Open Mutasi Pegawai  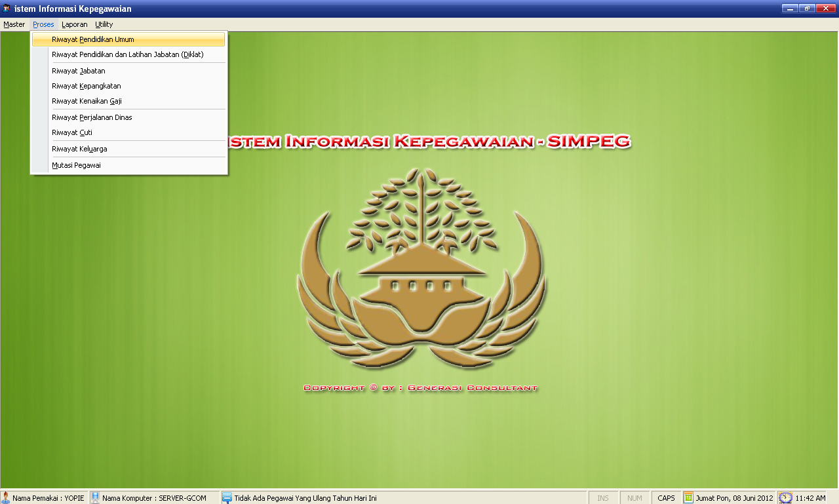click(76, 165)
